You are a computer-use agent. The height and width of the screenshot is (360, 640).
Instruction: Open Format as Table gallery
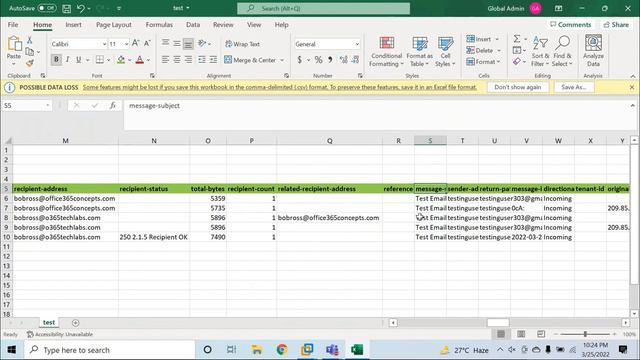419,52
